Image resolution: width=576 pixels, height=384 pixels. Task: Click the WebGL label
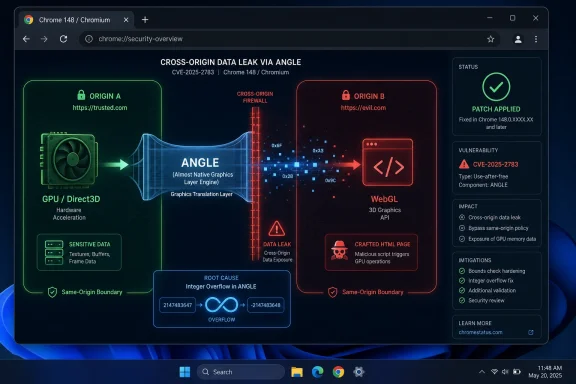coord(384,199)
